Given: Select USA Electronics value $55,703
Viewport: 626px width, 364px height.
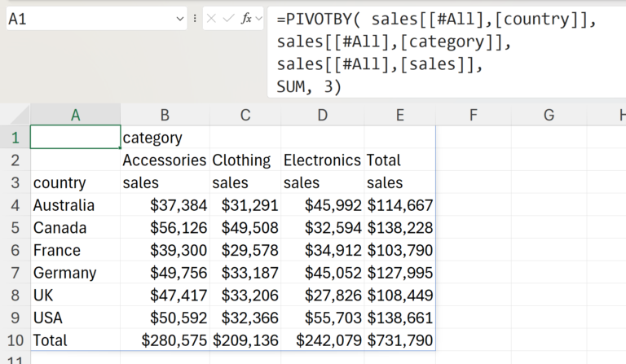Looking at the screenshot, I should tap(322, 318).
